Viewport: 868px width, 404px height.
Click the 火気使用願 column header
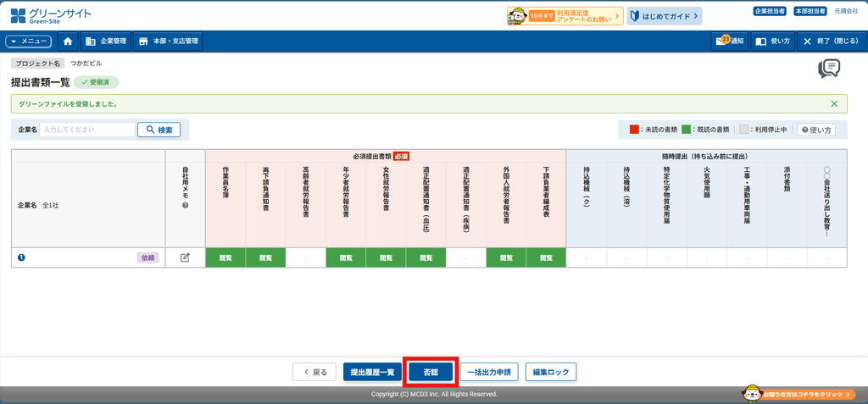click(x=707, y=204)
